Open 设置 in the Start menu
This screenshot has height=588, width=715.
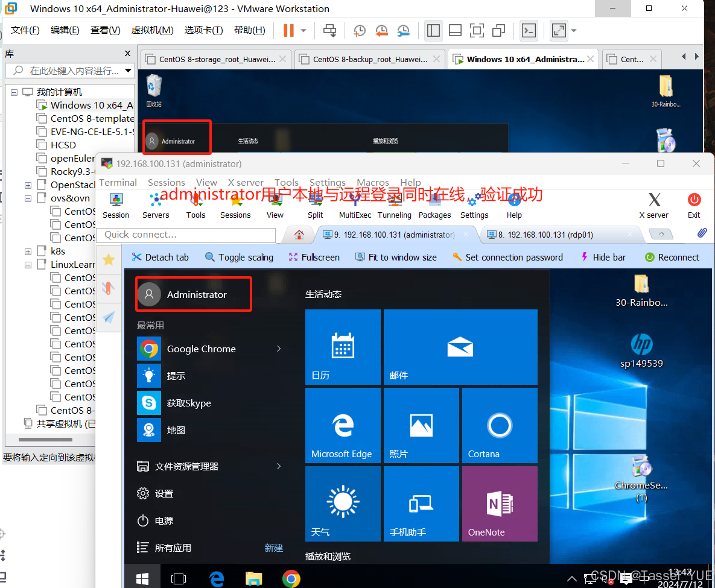(x=155, y=494)
